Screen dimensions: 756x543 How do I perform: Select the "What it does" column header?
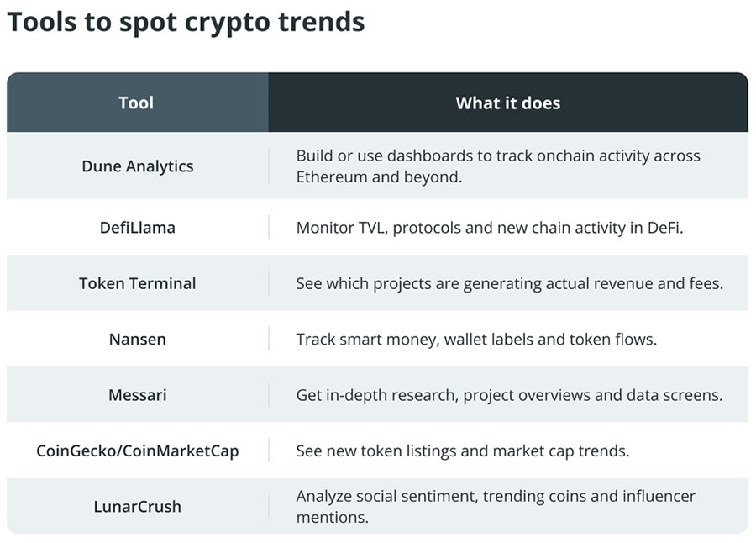[507, 103]
